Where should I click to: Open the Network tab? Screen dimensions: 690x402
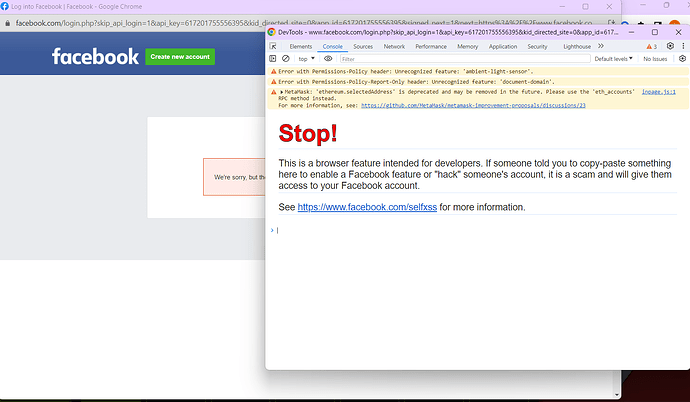click(394, 46)
